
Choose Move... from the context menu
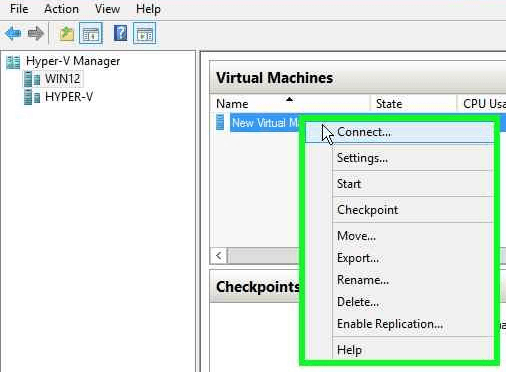399,236
